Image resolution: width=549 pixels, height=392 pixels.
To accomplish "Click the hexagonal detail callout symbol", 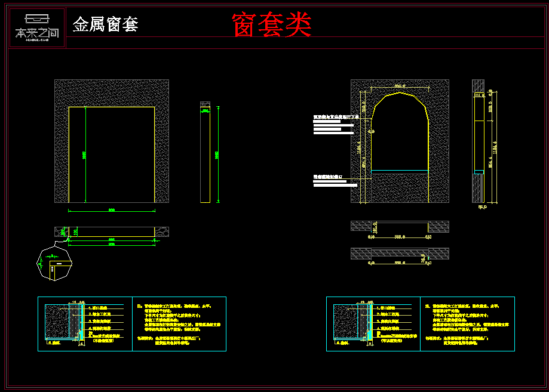I will [54, 263].
